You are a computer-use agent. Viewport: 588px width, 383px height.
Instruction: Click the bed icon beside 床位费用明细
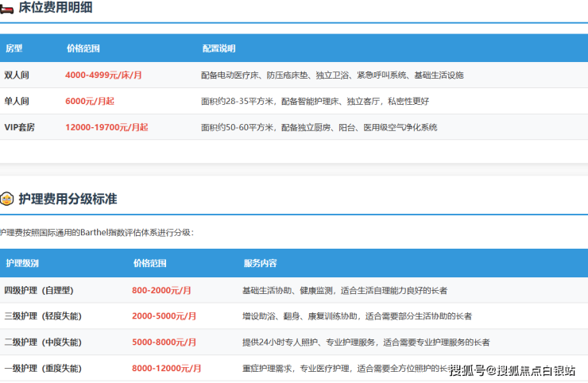[x=6, y=7]
